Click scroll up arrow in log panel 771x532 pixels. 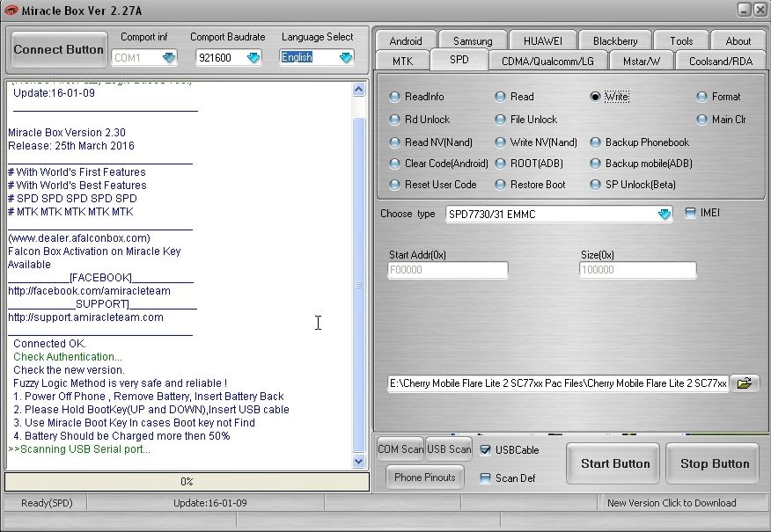[358, 90]
